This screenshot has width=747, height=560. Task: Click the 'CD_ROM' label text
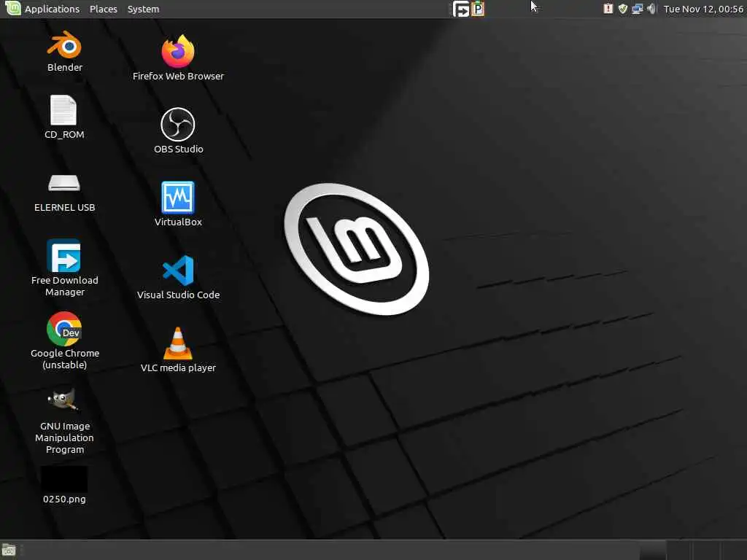64,135
